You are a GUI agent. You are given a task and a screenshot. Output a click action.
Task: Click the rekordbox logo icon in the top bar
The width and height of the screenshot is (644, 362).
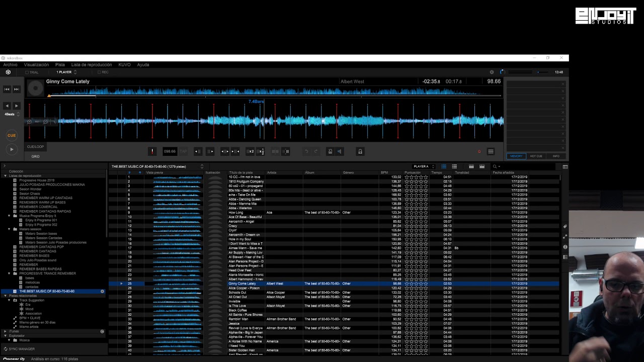coord(8,72)
